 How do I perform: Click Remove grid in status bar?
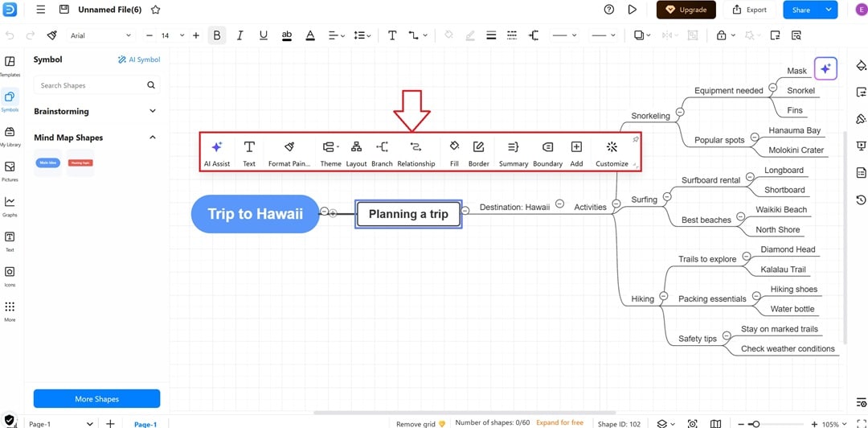point(420,423)
